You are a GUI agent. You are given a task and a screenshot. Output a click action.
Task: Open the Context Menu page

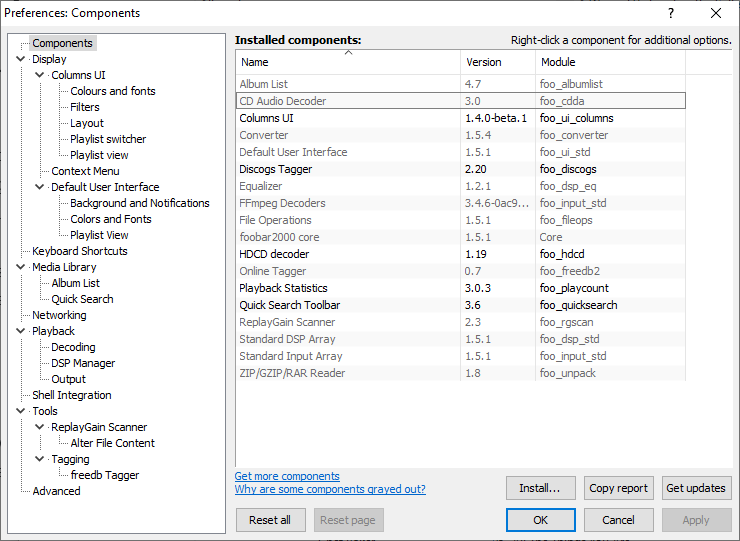85,171
